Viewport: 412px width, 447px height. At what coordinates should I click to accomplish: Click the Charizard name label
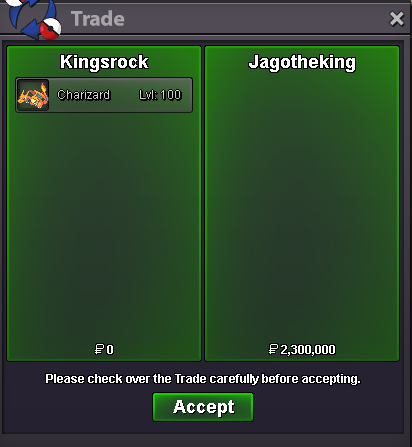83,95
